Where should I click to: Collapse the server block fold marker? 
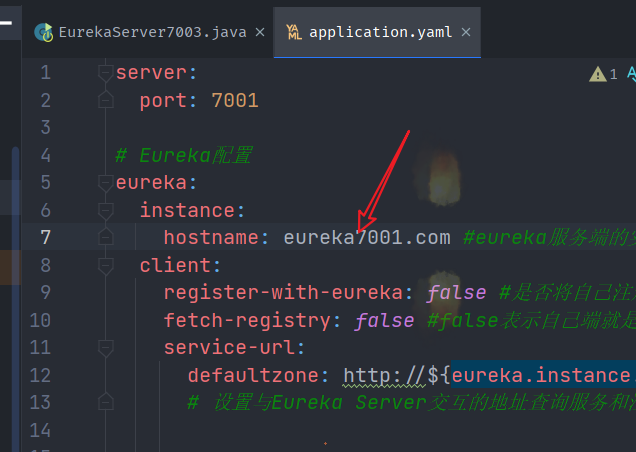click(x=105, y=73)
